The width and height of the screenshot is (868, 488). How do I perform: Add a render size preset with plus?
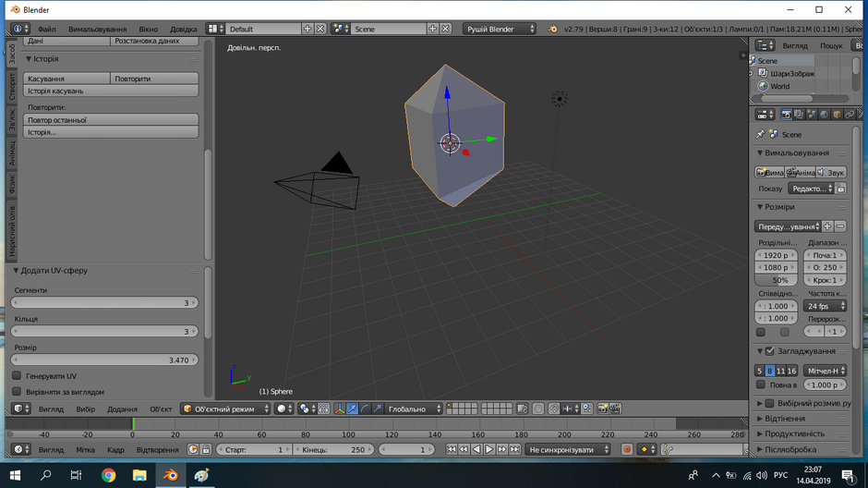(827, 226)
